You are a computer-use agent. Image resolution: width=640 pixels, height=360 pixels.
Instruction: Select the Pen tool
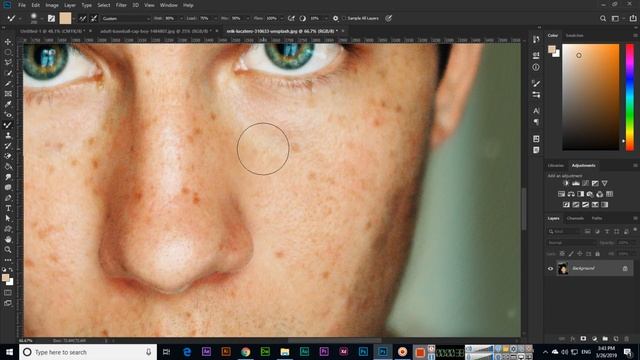[8, 198]
